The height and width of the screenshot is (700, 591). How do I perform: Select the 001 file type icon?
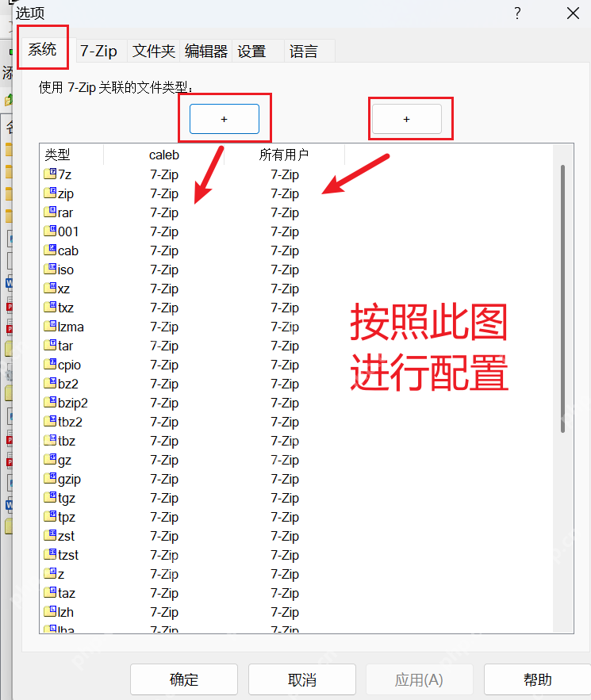click(x=50, y=231)
